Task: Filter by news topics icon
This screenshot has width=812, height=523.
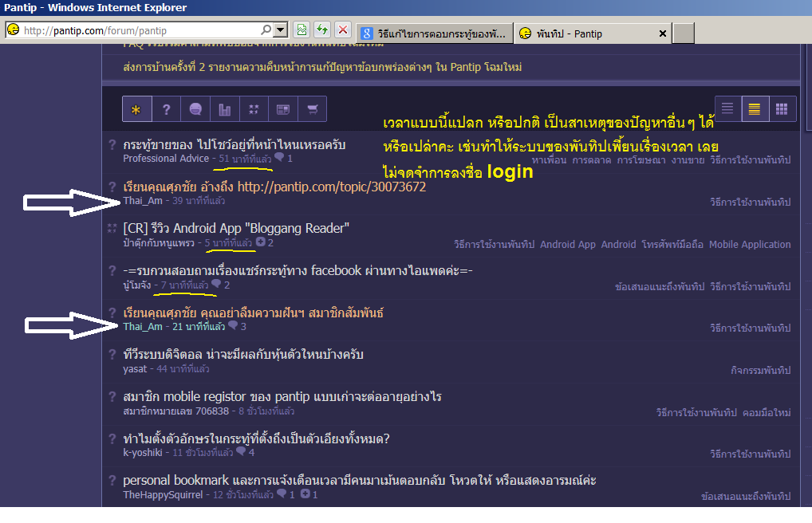Action: click(x=282, y=109)
